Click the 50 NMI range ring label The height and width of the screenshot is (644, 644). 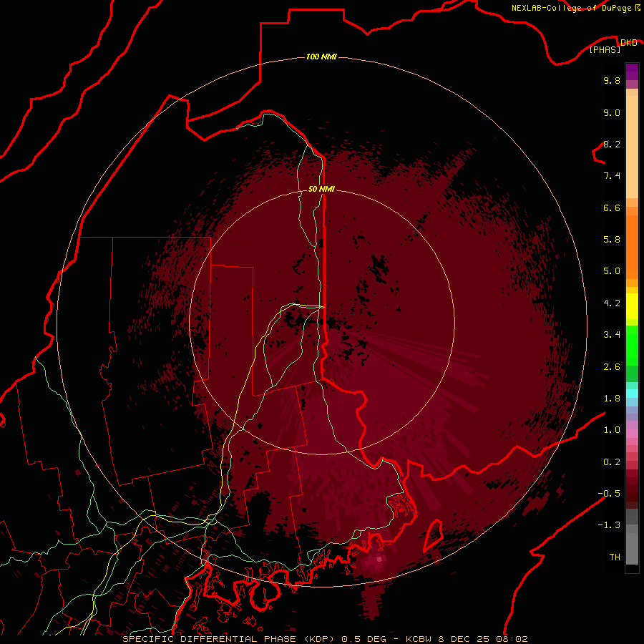(x=321, y=189)
